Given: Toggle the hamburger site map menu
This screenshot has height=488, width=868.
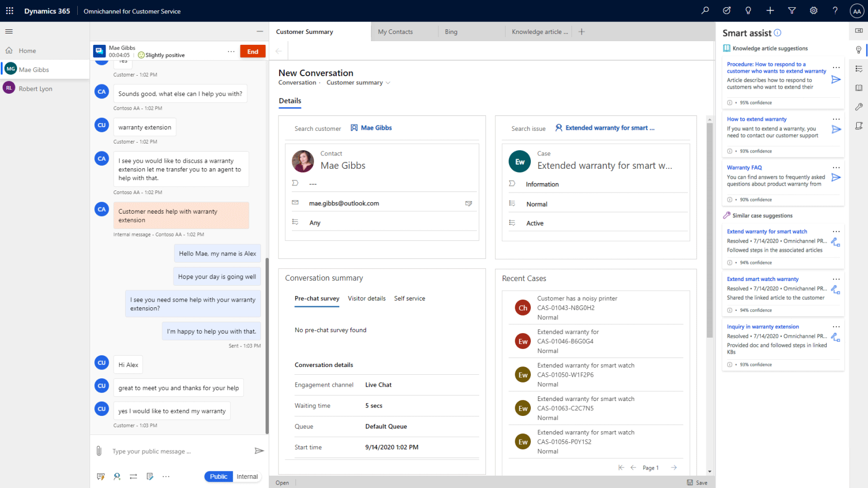Looking at the screenshot, I should 9,31.
